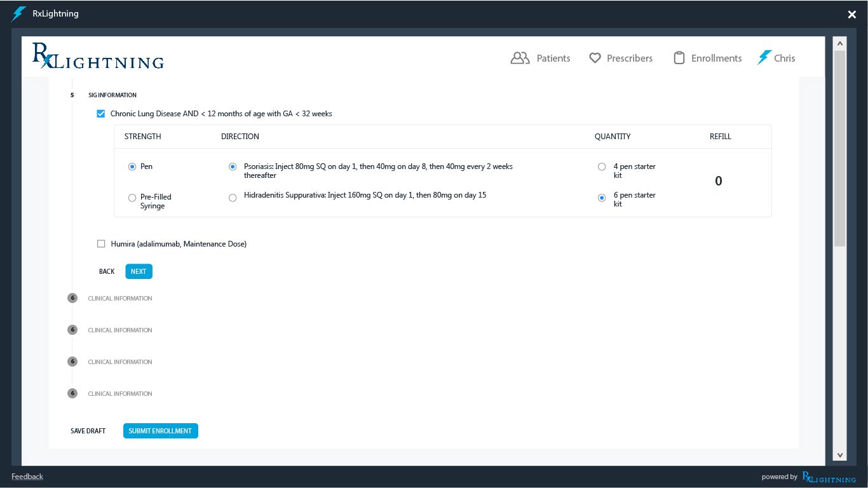Uncheck Chronic Lung Disease checkbox
868x488 pixels.
click(101, 114)
